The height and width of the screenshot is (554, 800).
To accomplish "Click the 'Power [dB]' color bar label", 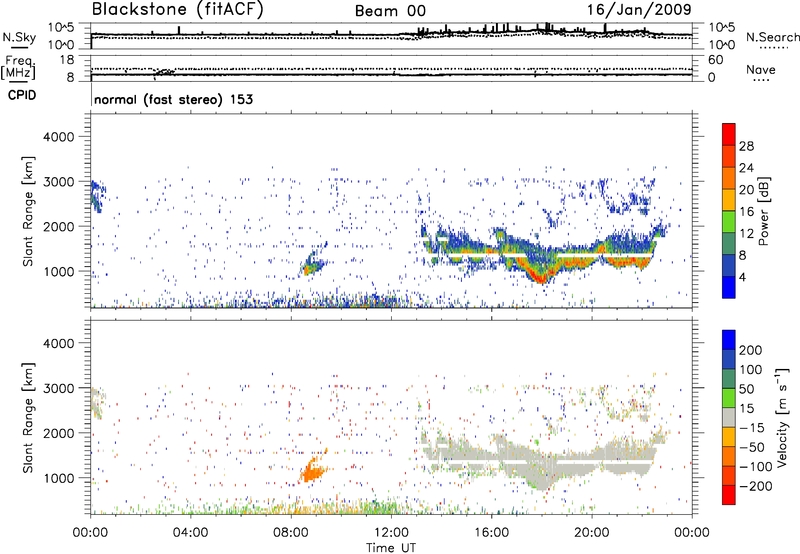I will click(764, 211).
